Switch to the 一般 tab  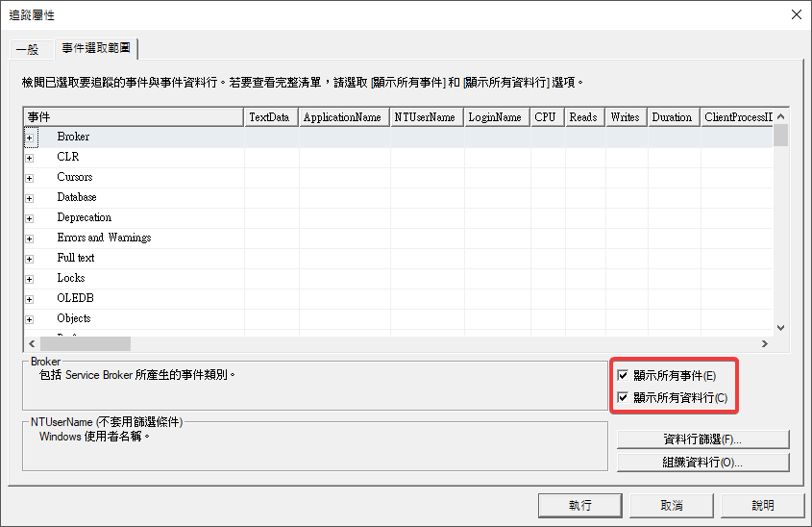[28, 49]
